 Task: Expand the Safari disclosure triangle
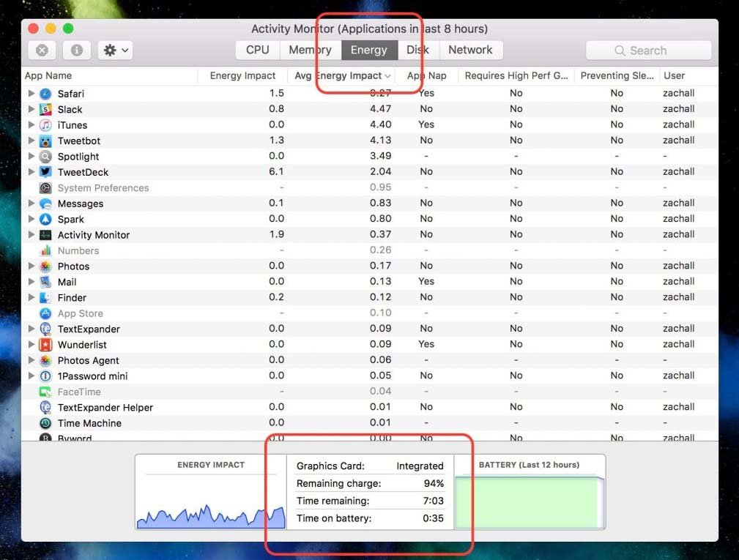(x=31, y=94)
